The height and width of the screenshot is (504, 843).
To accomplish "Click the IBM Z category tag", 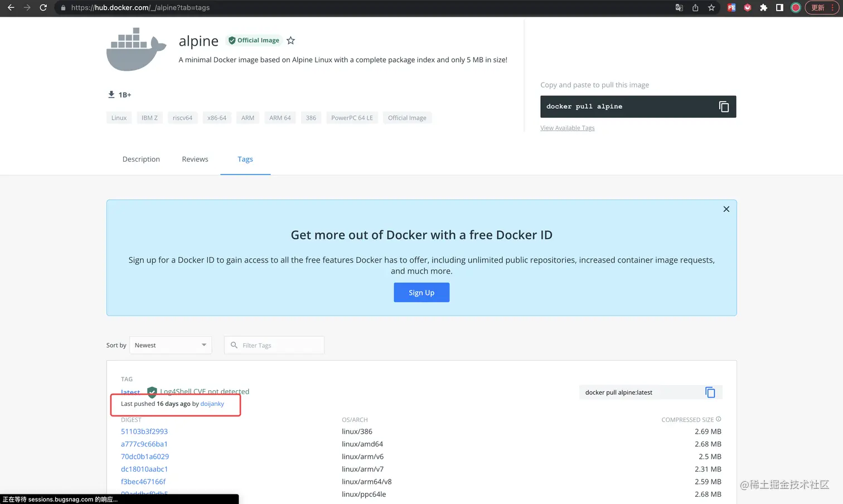I will [x=149, y=118].
